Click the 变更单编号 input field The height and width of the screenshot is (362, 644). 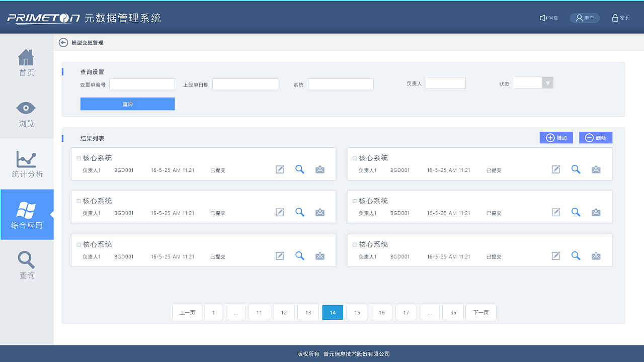(x=142, y=84)
